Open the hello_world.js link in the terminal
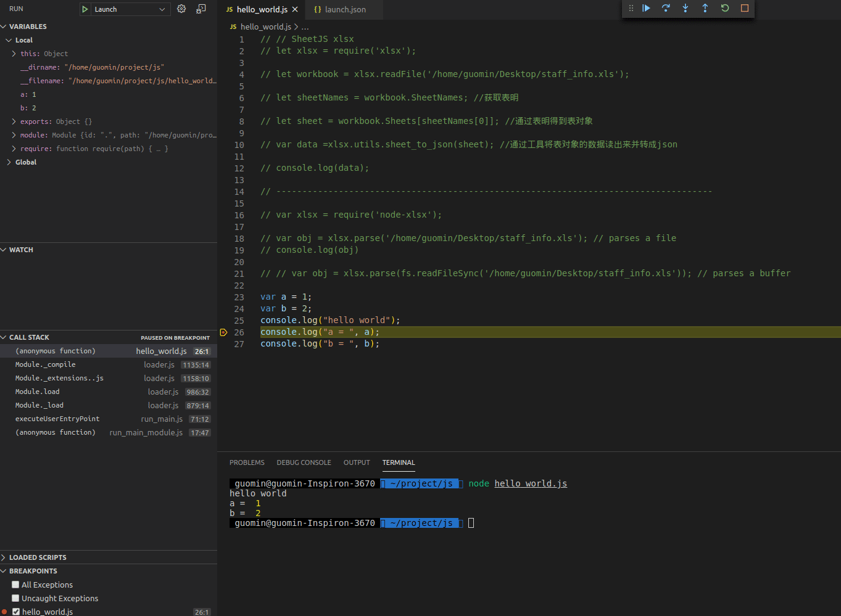 click(530, 483)
